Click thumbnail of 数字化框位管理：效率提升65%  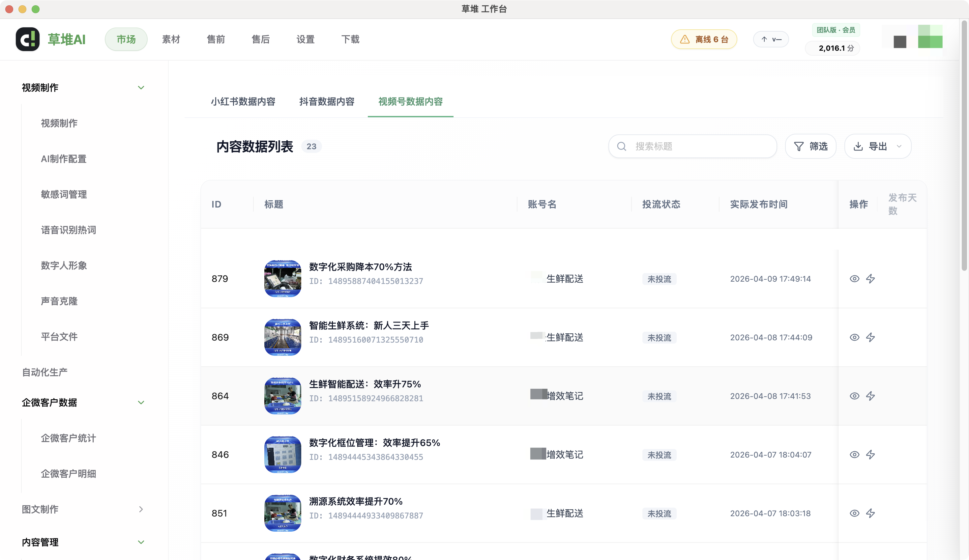(x=283, y=455)
